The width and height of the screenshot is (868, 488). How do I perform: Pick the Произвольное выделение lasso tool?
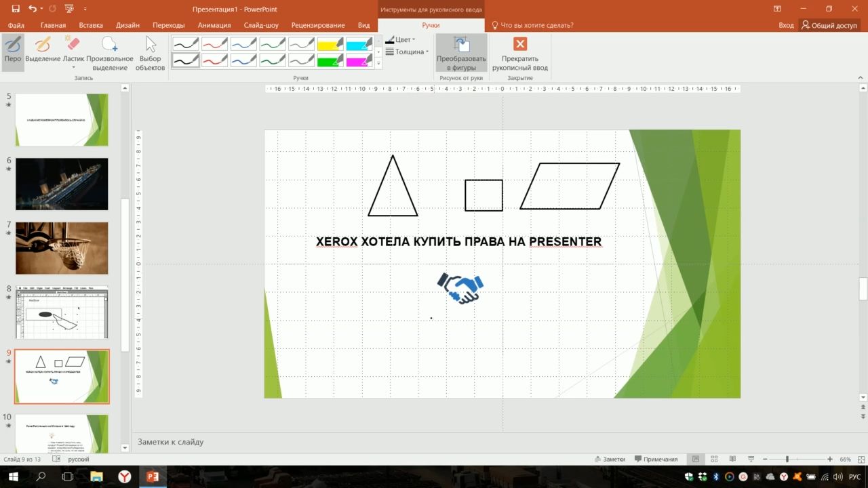click(x=110, y=53)
